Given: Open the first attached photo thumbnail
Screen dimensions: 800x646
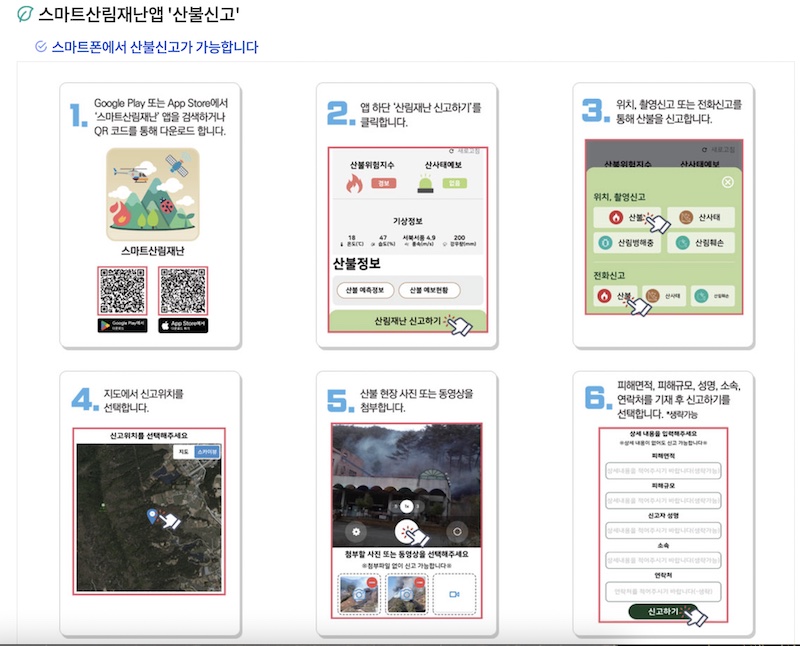Looking at the screenshot, I should pos(359,593).
